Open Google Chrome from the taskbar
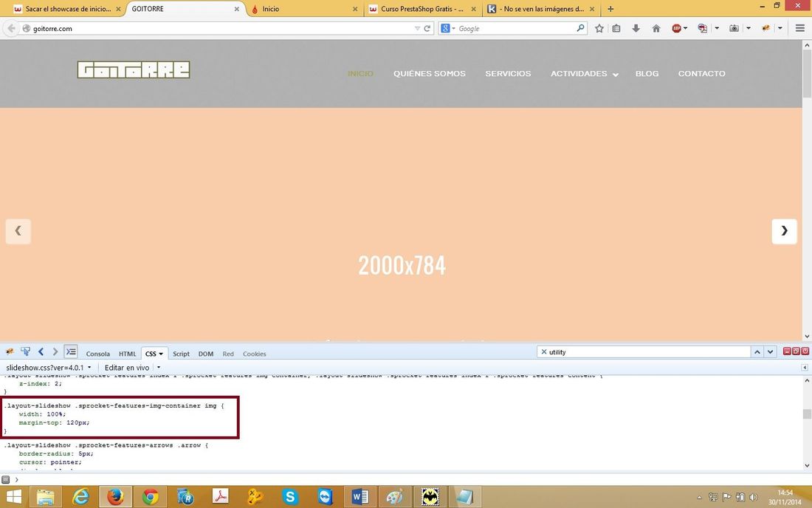Viewport: 812px width, 508px height. click(151, 497)
